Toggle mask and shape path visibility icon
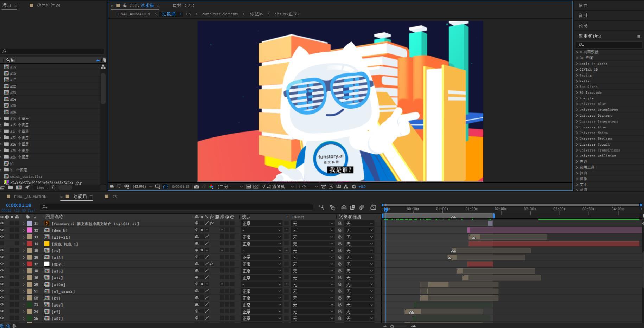The width and height of the screenshot is (644, 328). (165, 187)
